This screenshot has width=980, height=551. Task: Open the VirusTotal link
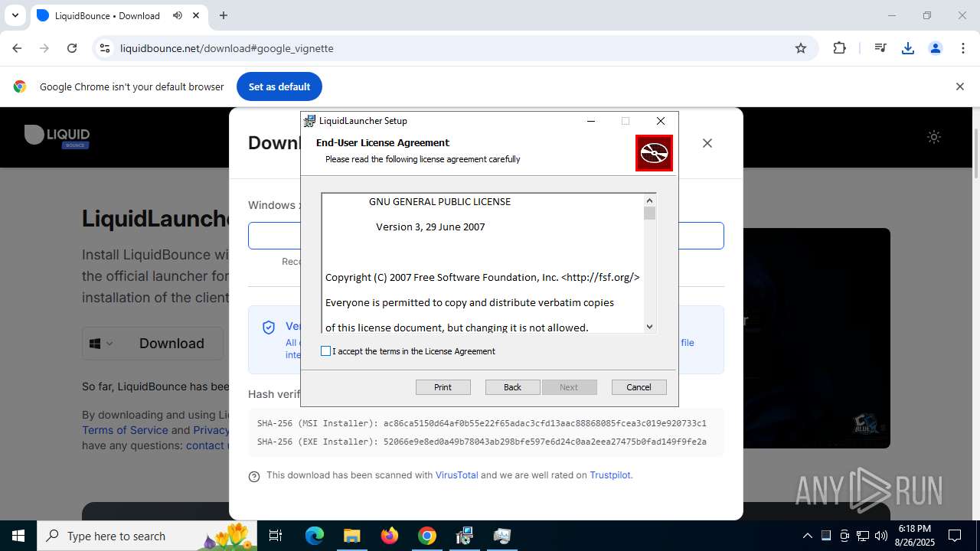457,475
